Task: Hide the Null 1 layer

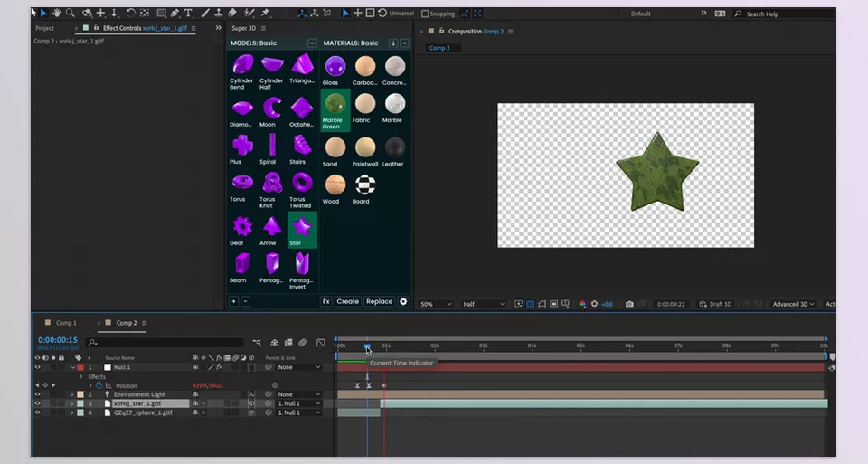Action: pyautogui.click(x=38, y=367)
